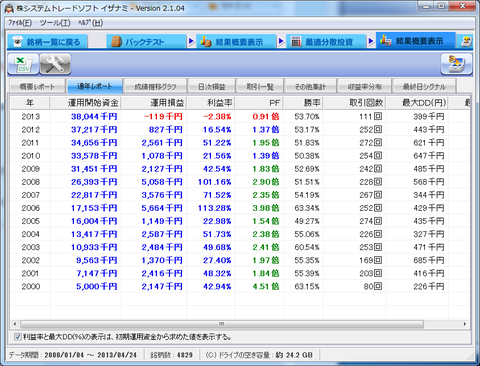The height and width of the screenshot is (366, 480).
Task: Click the money treasure box icon at right
Action: click(456, 64)
